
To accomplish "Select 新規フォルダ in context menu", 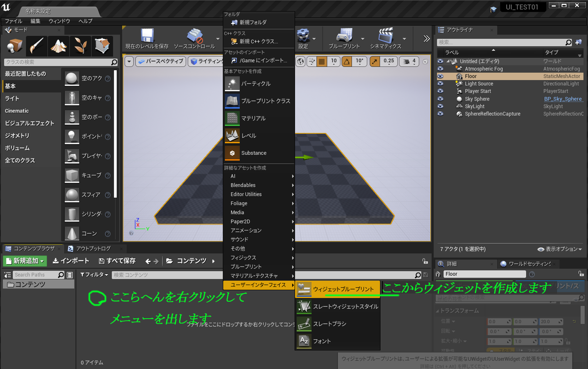I will (x=259, y=22).
